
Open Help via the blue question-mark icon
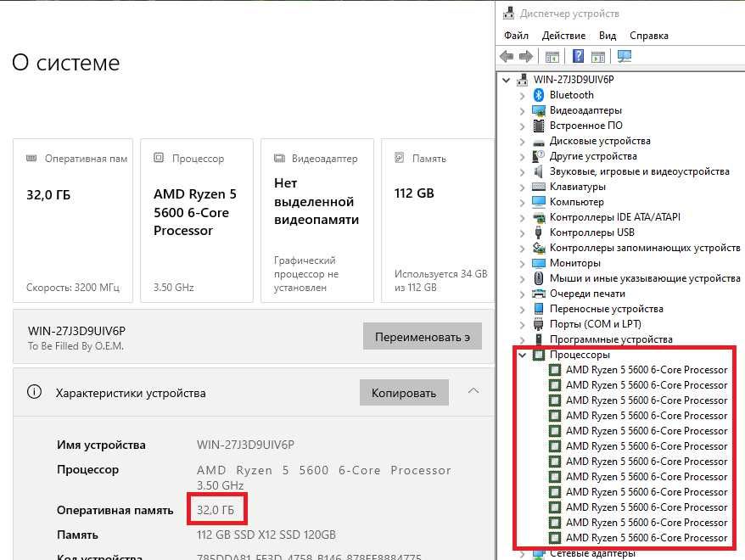click(578, 57)
